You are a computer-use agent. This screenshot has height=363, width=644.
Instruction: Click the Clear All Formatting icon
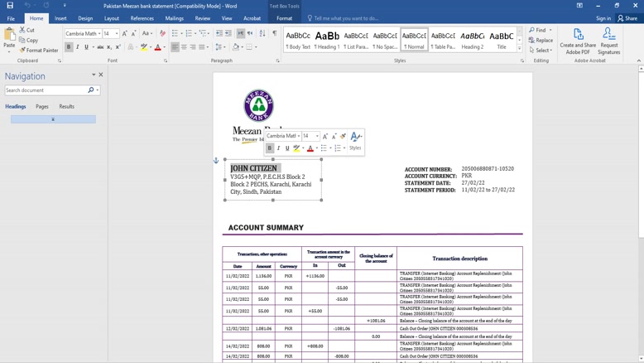162,34
